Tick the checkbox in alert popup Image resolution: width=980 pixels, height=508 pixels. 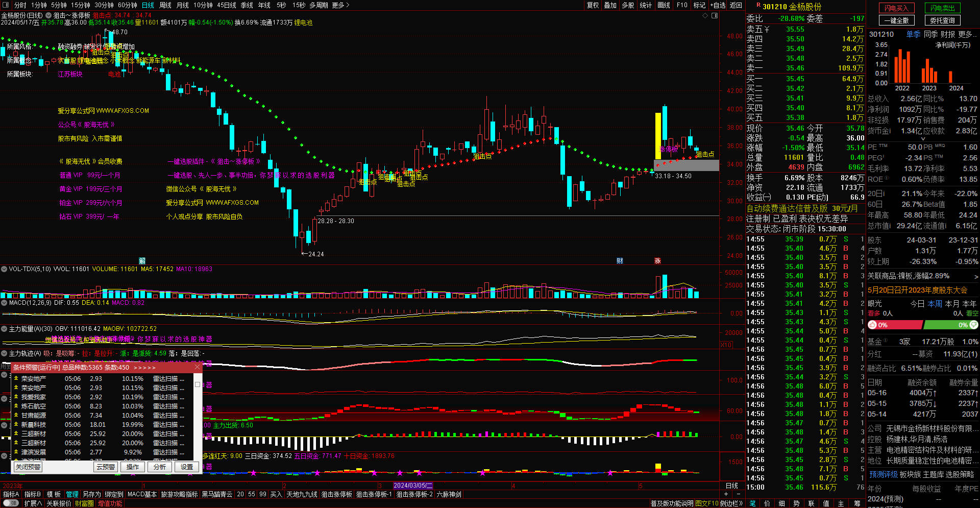(x=198, y=384)
